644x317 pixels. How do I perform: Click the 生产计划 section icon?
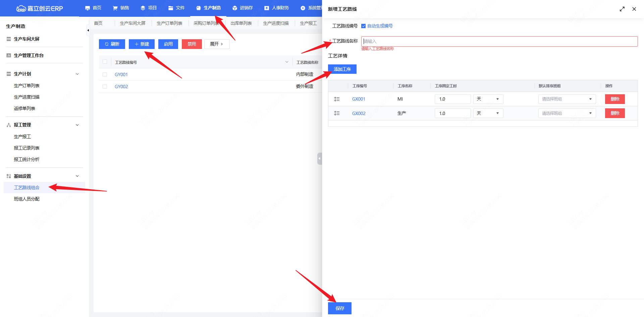coord(9,74)
